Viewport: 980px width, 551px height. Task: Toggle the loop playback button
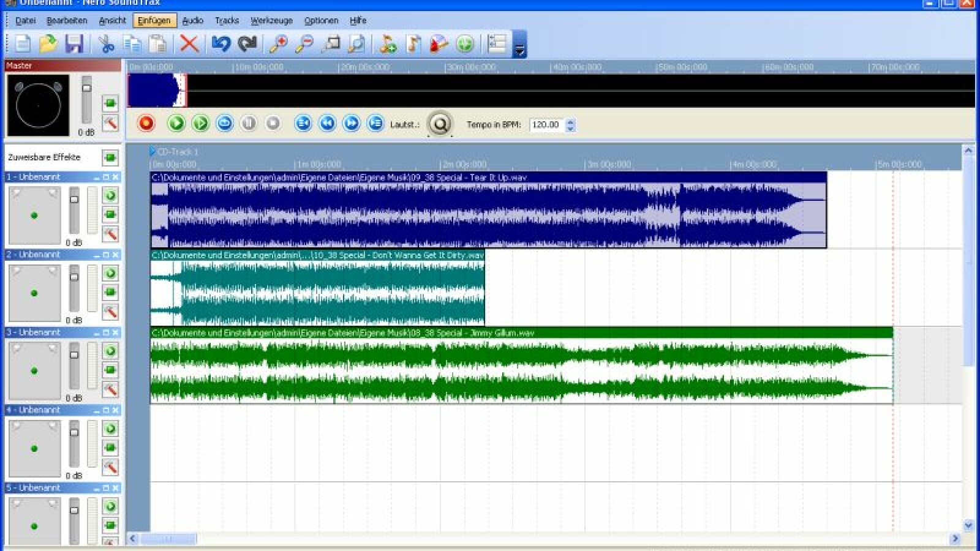coord(225,124)
